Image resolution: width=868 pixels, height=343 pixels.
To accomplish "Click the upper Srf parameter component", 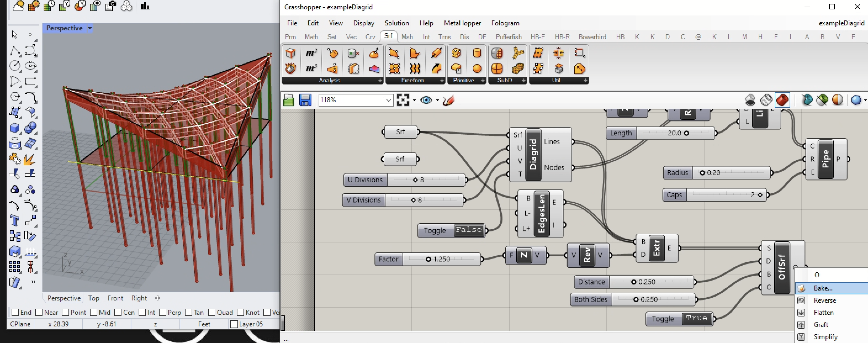I will (400, 132).
